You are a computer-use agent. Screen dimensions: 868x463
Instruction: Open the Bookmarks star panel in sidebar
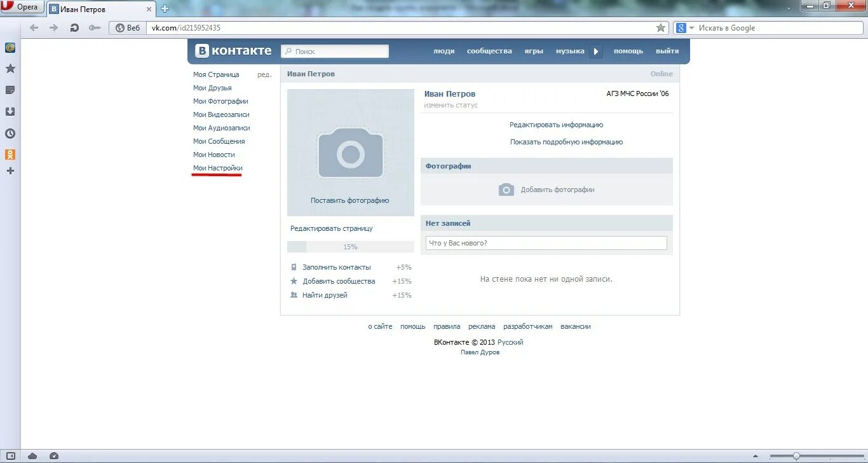click(10, 69)
